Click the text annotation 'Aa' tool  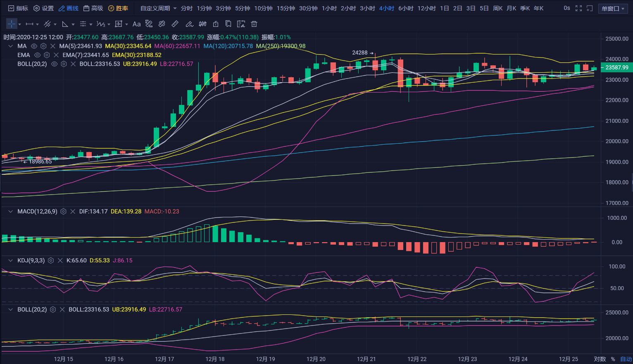pos(136,24)
